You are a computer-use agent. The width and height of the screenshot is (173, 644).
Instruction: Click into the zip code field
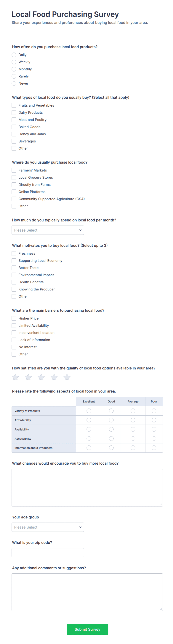(48, 553)
